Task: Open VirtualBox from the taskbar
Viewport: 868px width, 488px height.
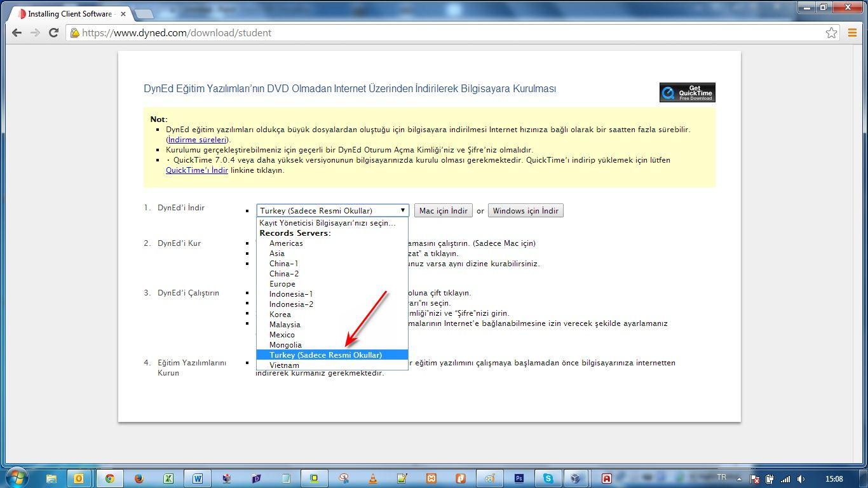Action: click(x=576, y=478)
